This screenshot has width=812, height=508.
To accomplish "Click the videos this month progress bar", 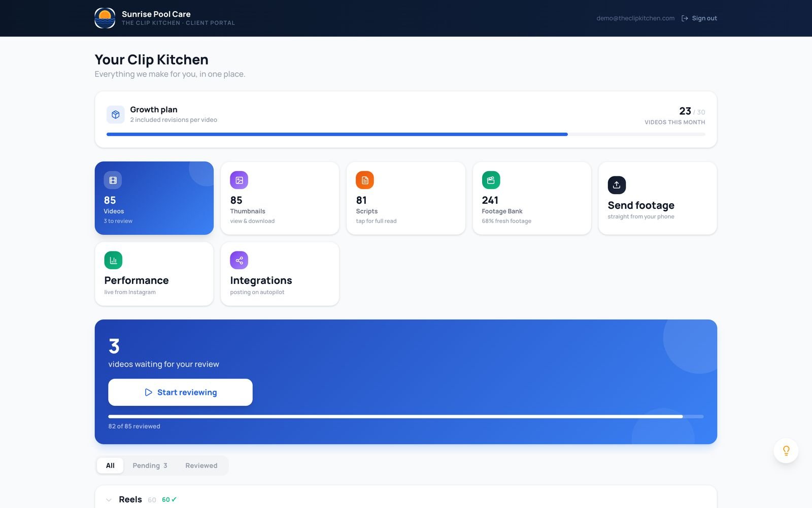I will tap(406, 135).
